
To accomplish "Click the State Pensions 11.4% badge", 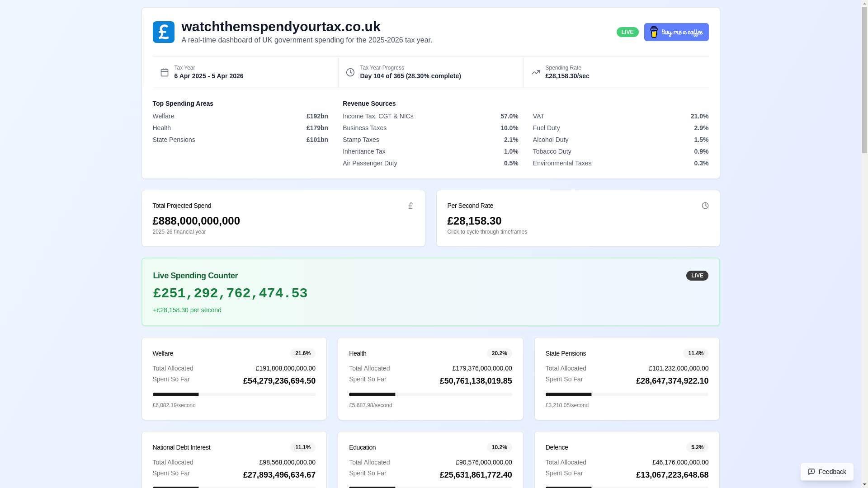I will tap(695, 353).
